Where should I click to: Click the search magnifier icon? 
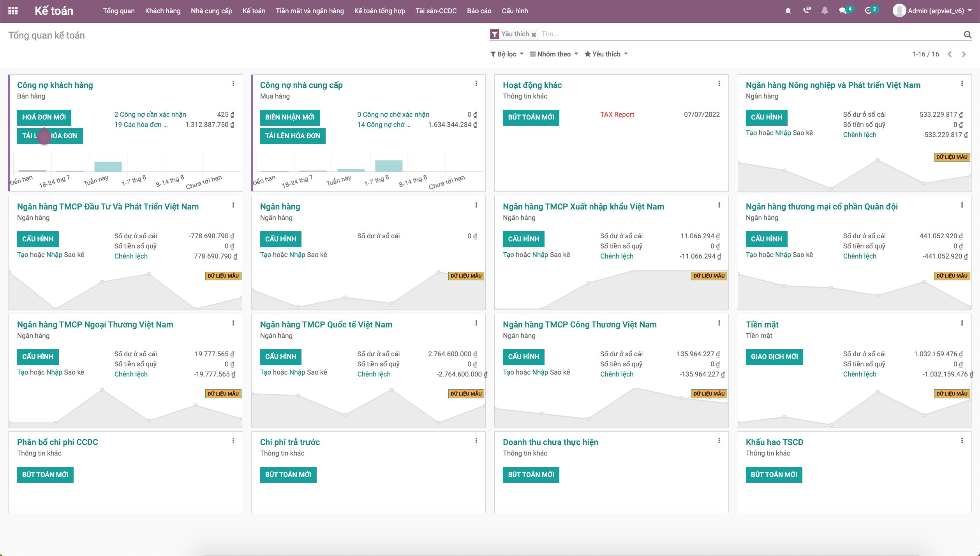pyautogui.click(x=968, y=35)
